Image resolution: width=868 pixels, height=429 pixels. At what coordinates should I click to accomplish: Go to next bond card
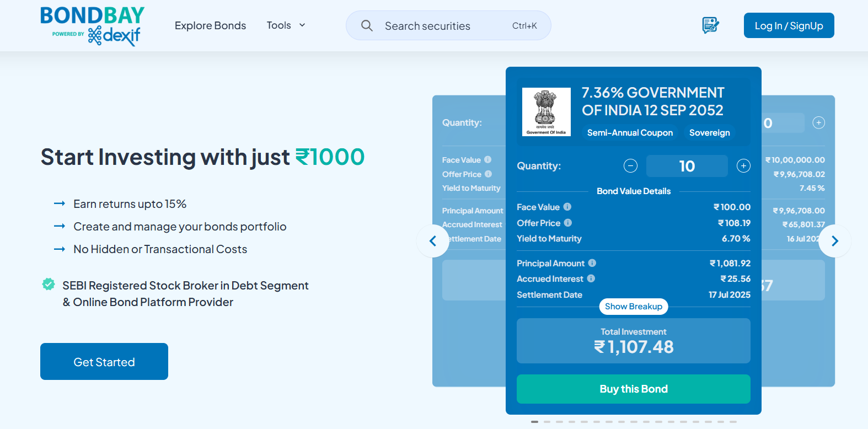(834, 241)
